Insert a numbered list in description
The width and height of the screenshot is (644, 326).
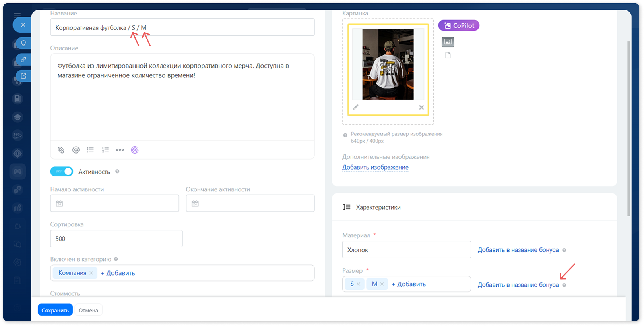[x=105, y=150]
